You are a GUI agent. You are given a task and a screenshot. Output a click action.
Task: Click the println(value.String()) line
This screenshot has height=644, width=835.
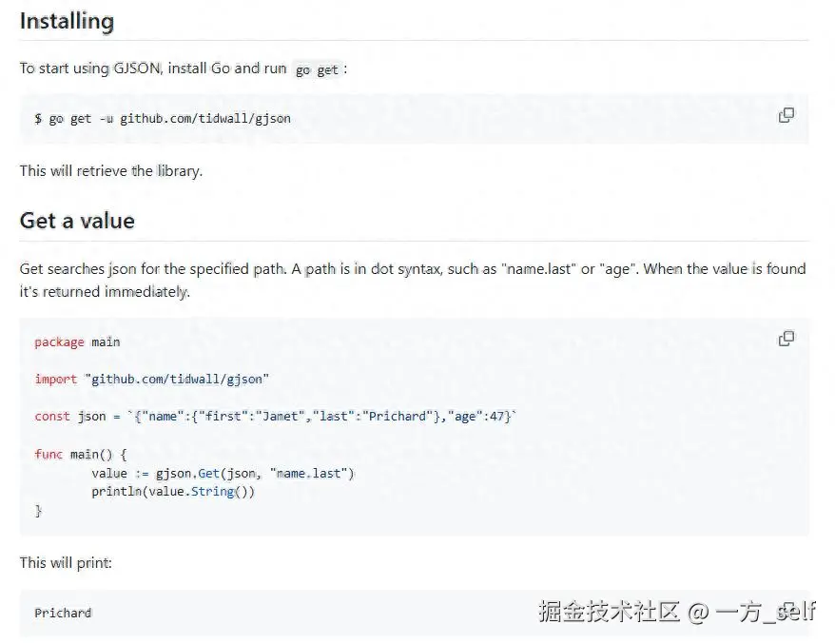(173, 492)
